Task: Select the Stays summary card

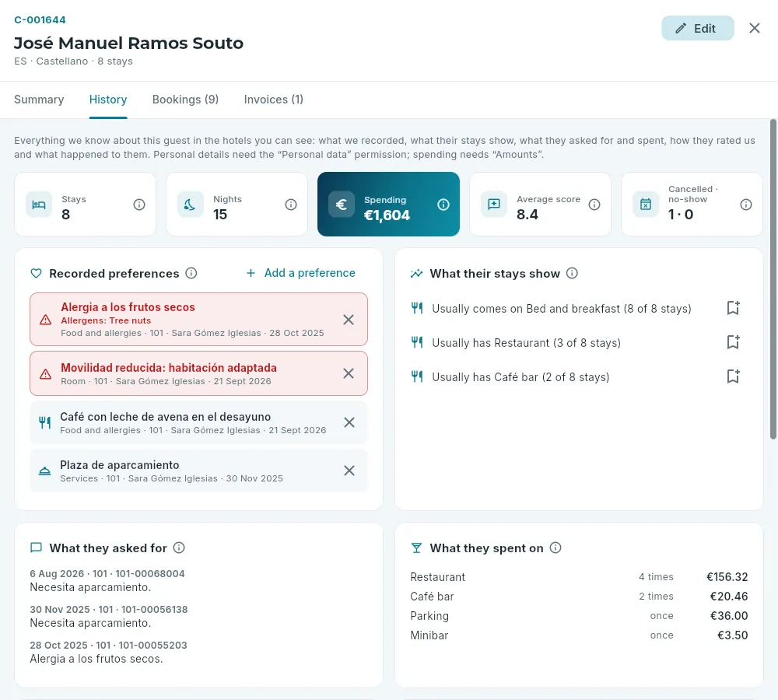Action: (86, 205)
